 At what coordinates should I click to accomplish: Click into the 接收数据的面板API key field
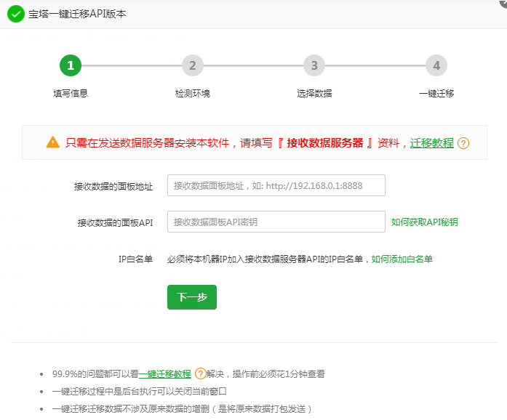click(x=276, y=222)
